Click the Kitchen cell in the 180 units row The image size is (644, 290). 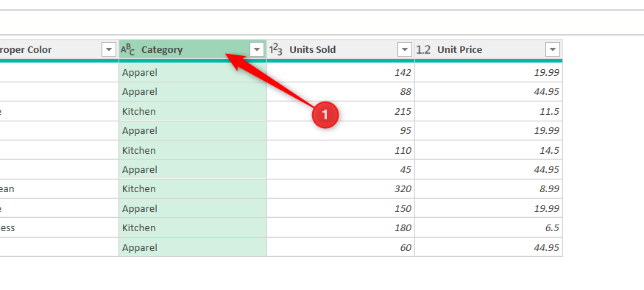(193, 228)
